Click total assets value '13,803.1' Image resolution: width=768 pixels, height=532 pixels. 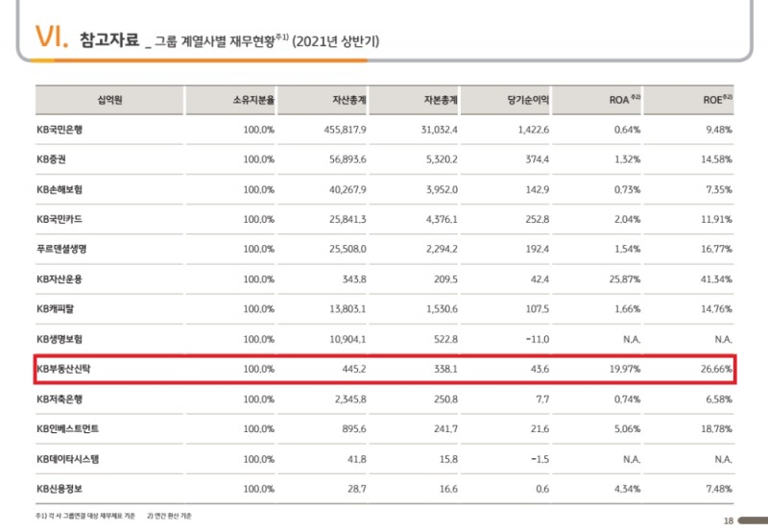(348, 309)
